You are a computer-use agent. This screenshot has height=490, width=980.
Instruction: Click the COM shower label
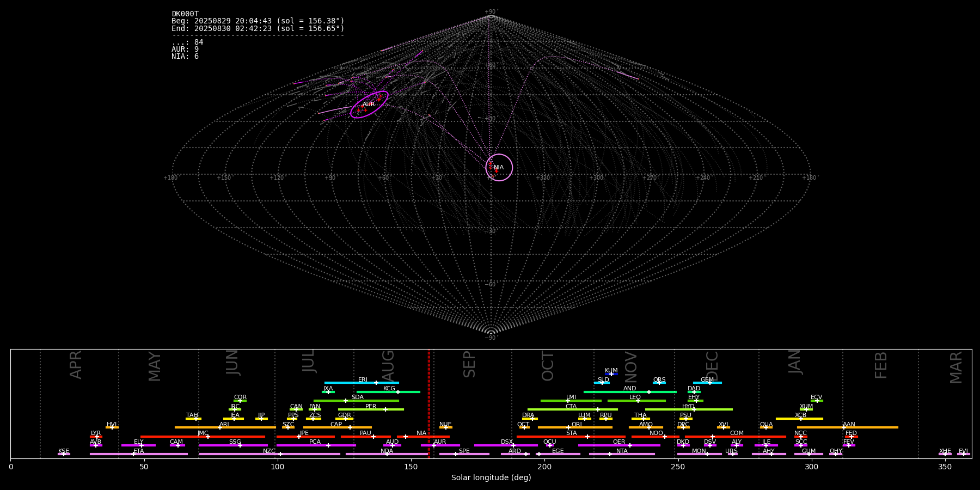coord(737,433)
